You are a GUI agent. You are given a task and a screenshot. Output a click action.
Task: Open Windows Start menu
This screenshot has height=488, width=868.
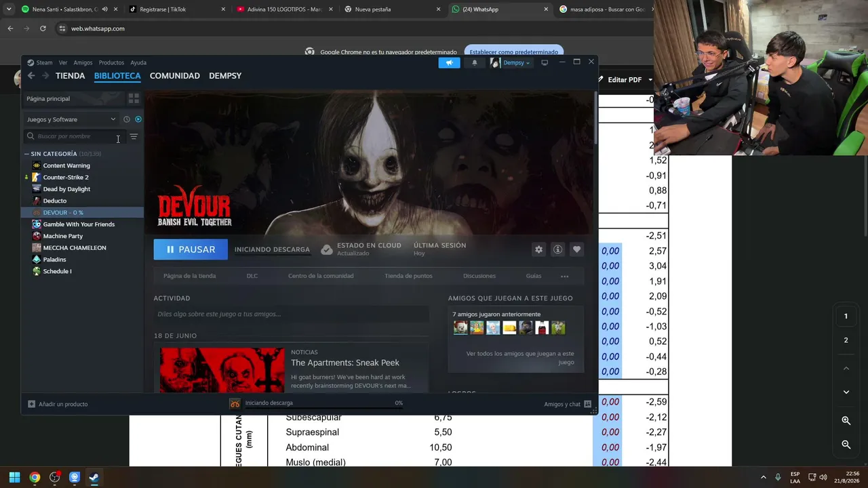point(14,477)
